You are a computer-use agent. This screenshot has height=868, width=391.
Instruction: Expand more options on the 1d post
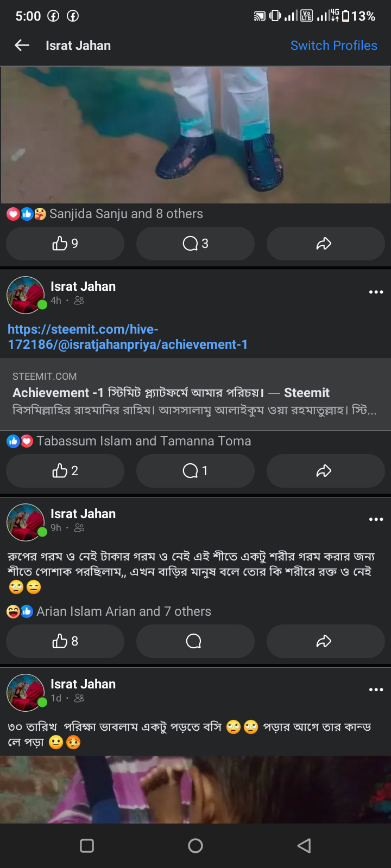(x=376, y=690)
